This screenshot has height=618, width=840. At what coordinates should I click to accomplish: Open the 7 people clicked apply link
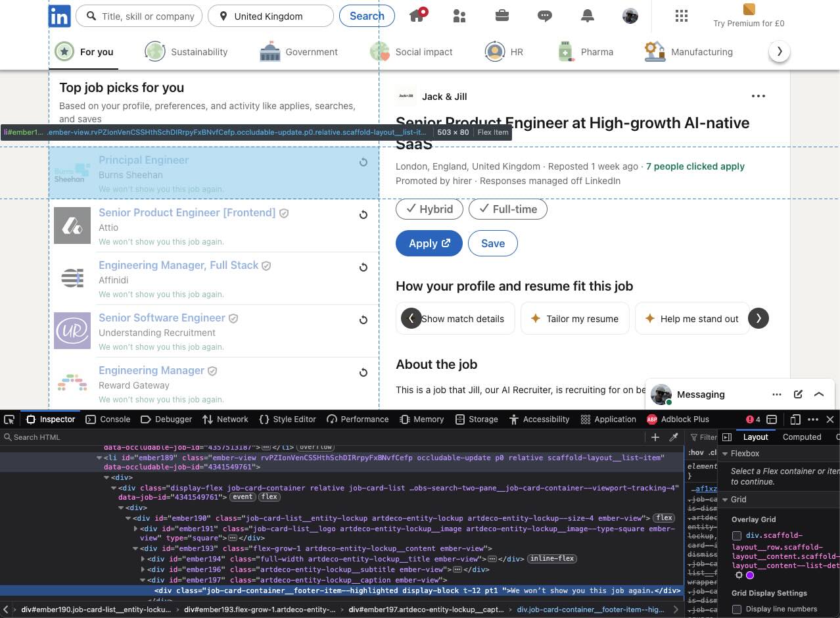tap(695, 166)
